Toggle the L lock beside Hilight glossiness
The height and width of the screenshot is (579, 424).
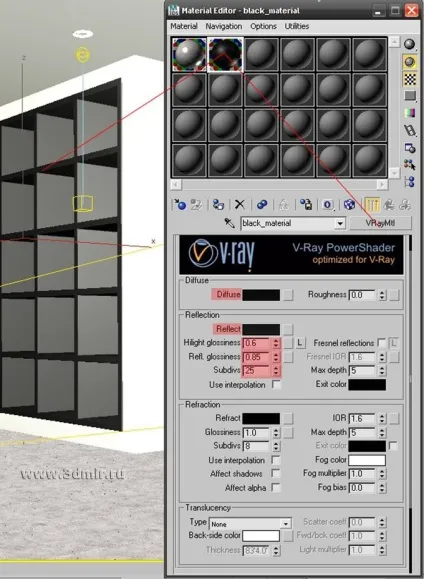click(x=300, y=343)
